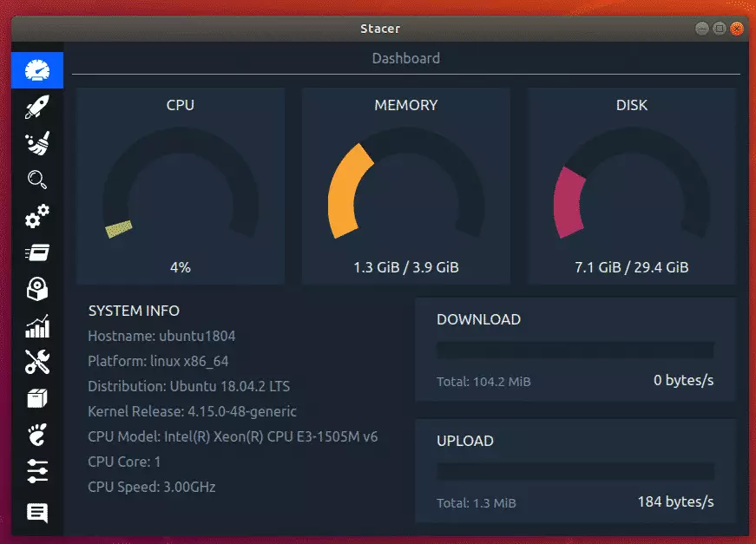Screen dimensions: 756x544
Task: Open the Dashboard speedometer page
Action: coord(37,70)
